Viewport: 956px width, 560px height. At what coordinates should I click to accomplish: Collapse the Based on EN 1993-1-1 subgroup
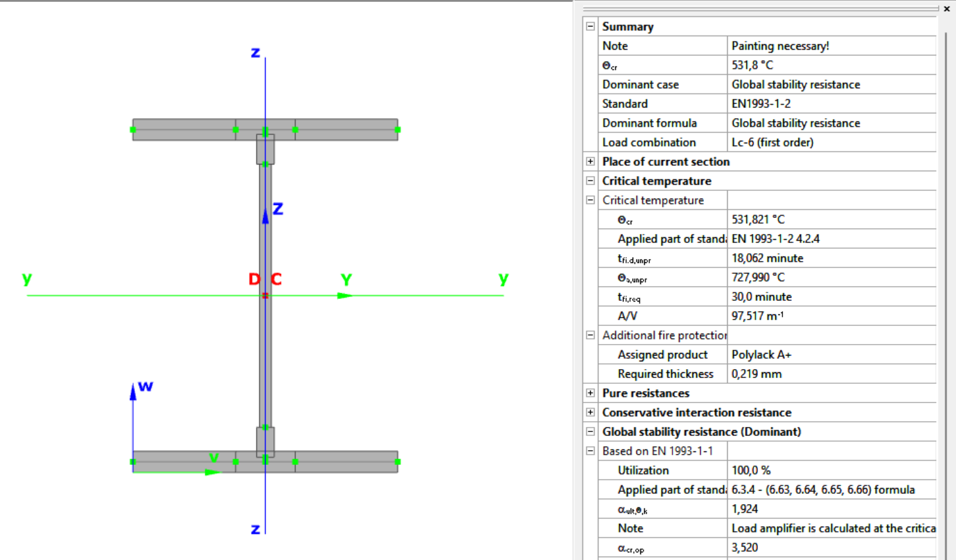(590, 451)
